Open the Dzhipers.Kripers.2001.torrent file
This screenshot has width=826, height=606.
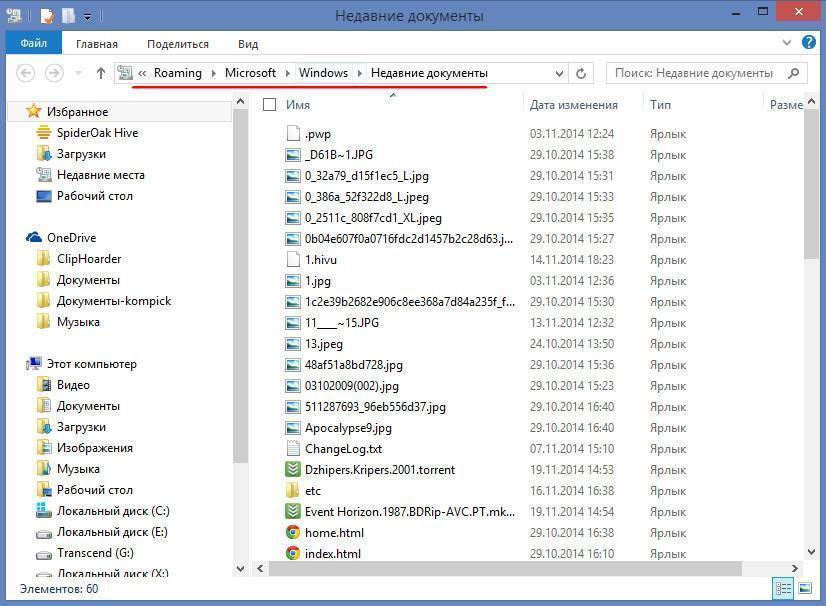pyautogui.click(x=379, y=470)
